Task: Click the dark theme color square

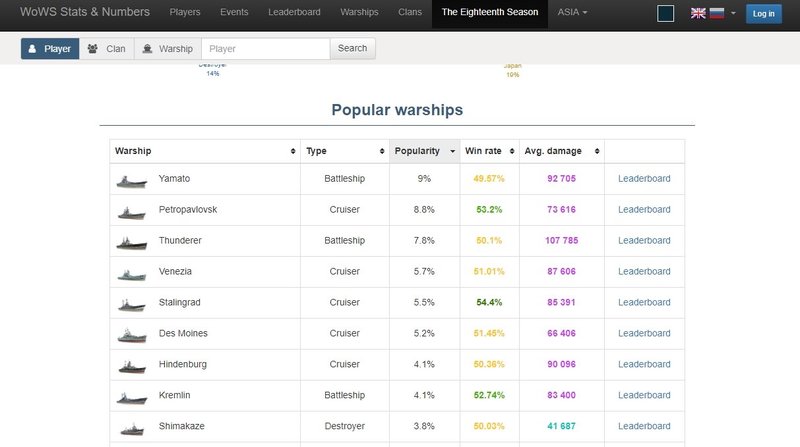Action: click(x=665, y=13)
